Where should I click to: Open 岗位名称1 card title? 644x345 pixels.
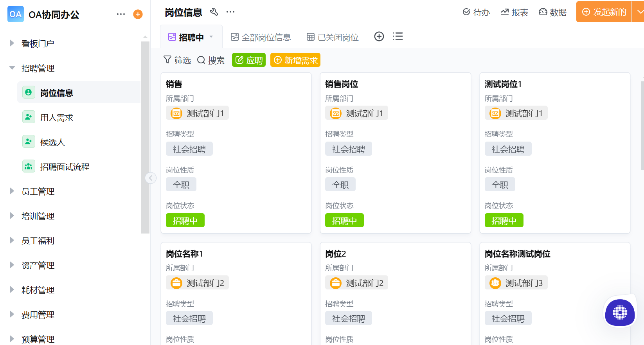point(184,254)
